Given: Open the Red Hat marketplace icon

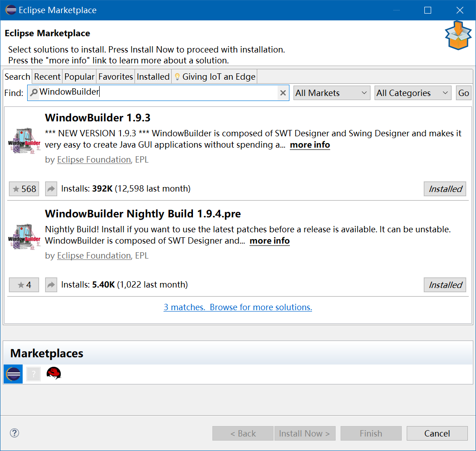Looking at the screenshot, I should pyautogui.click(x=53, y=374).
